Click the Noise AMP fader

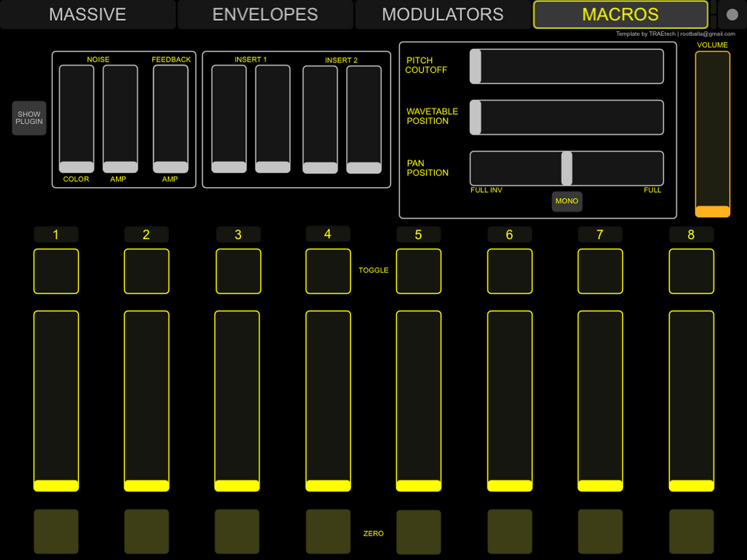point(120,119)
